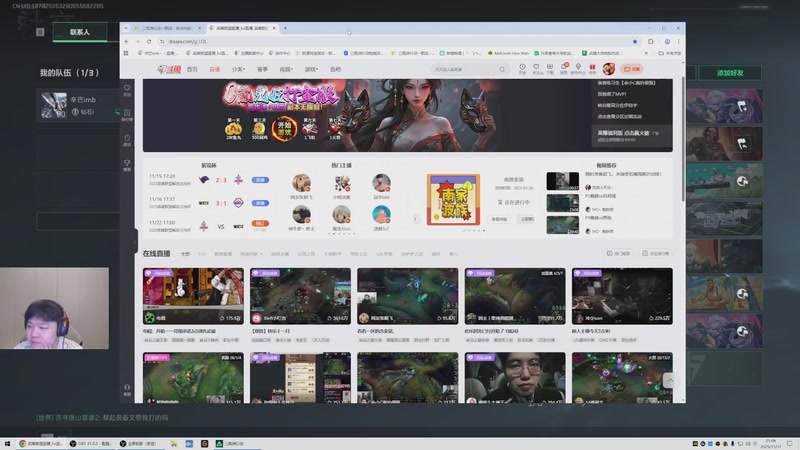Click the 添加好友 button in the game client
800x450 pixels.
(x=730, y=73)
